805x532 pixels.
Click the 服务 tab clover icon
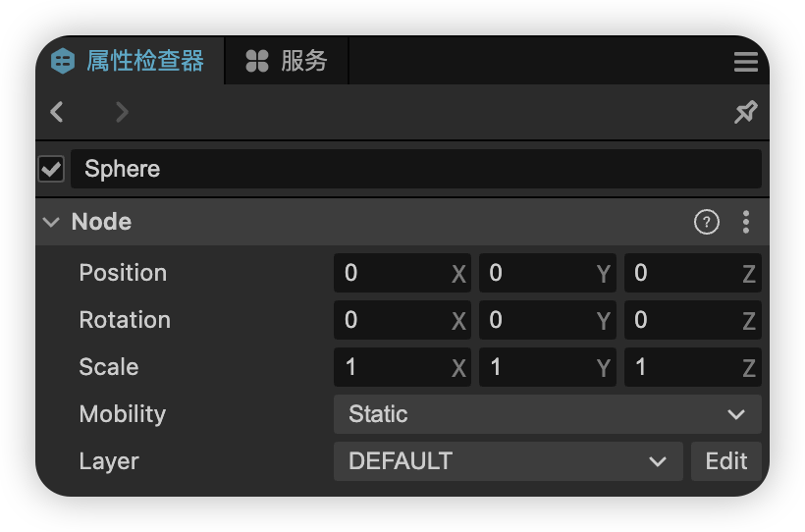(x=257, y=61)
